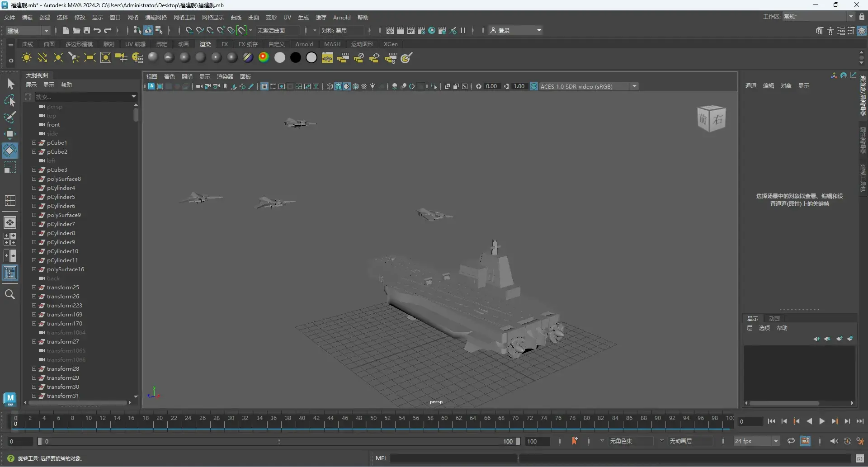The image size is (868, 467).
Task: Open the script editor icon
Action: pos(860,458)
